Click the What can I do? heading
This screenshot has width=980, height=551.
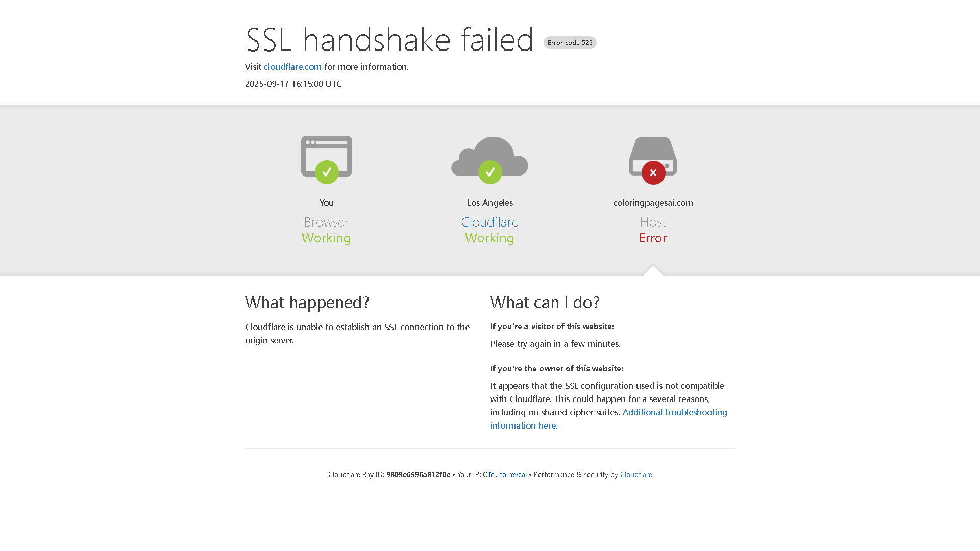pos(545,302)
